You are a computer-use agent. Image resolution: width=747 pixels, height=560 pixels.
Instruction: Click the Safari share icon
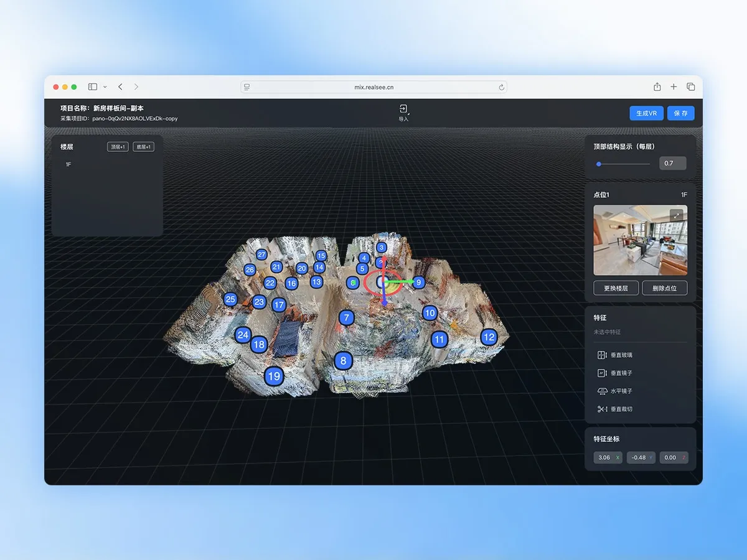point(657,87)
